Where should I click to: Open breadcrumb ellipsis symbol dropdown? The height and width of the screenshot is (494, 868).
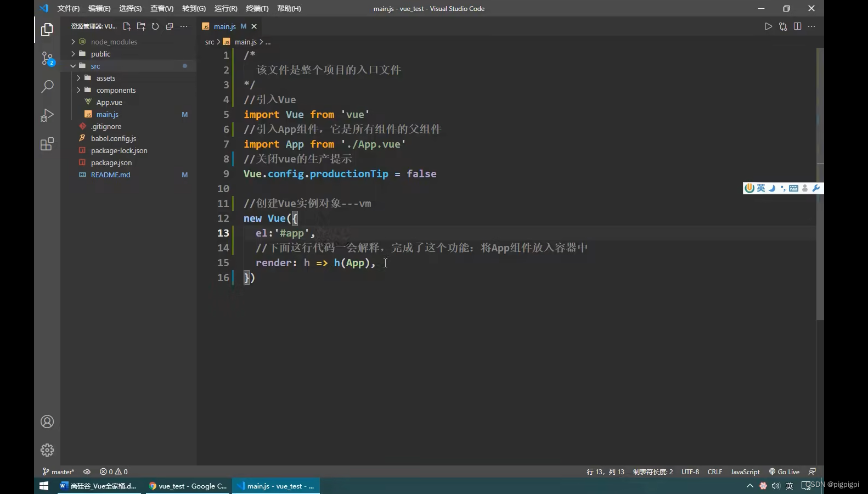pyautogui.click(x=268, y=42)
